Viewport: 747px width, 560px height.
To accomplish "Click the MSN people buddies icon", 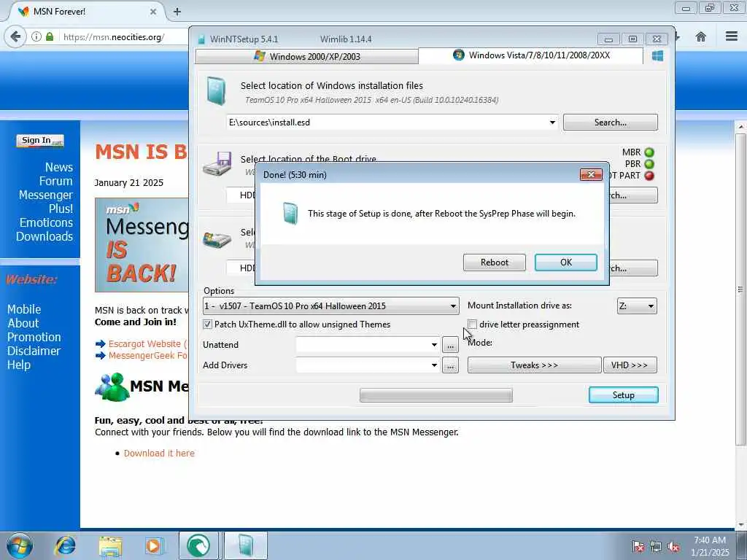I will [x=111, y=386].
